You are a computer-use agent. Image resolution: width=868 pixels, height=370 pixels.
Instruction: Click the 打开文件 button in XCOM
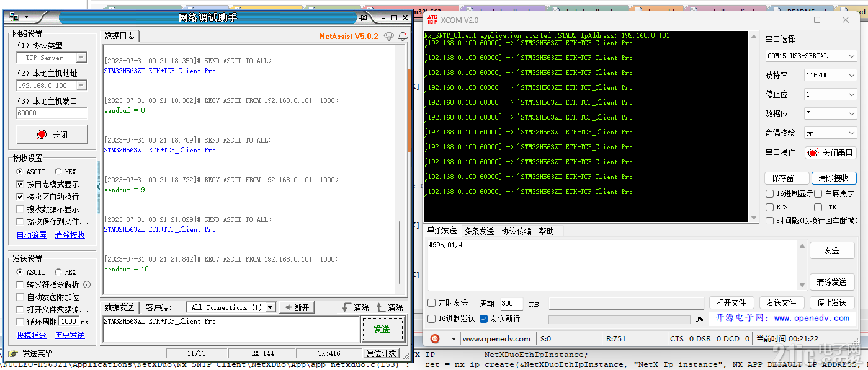[x=731, y=302]
